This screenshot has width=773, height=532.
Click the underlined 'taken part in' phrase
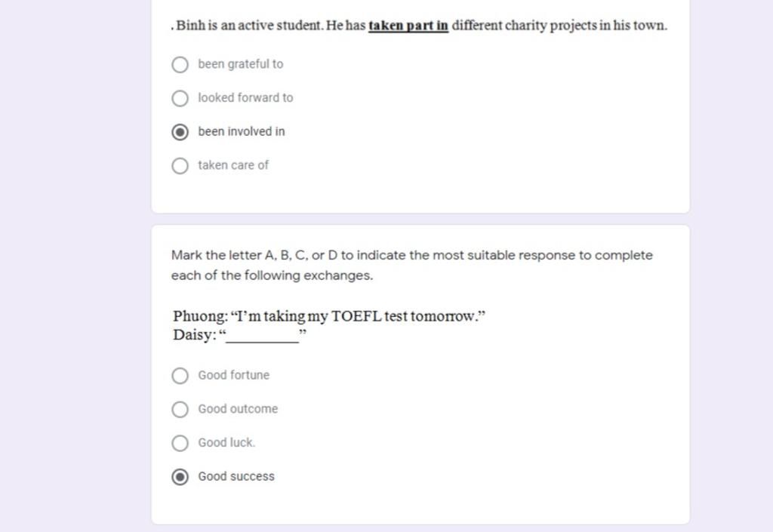[408, 26]
